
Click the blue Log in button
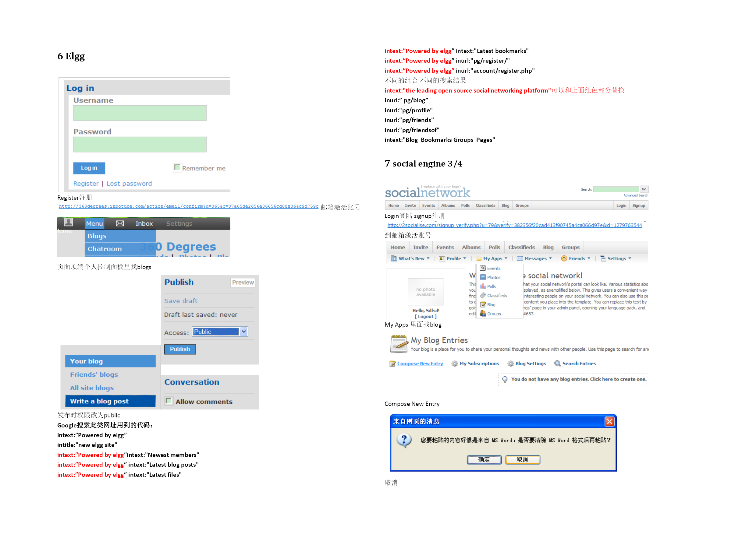tap(89, 168)
